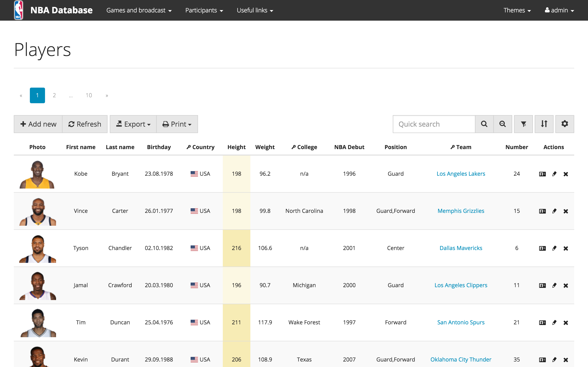The width and height of the screenshot is (588, 367).
Task: Expand the Export dropdown
Action: (133, 124)
